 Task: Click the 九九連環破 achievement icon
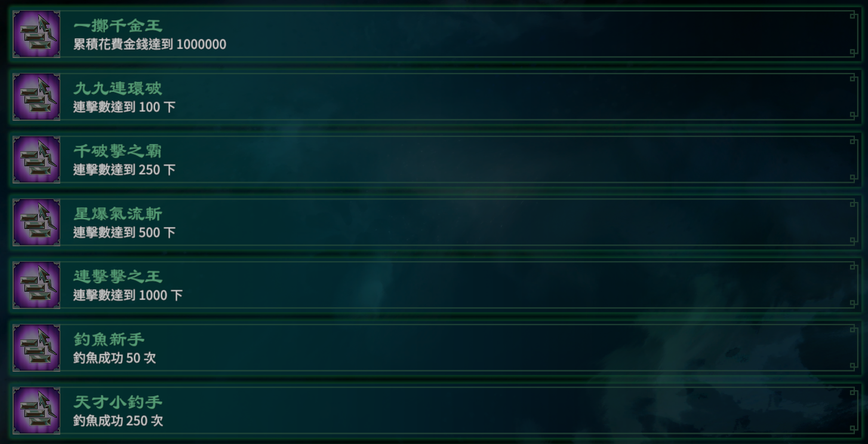[x=36, y=97]
